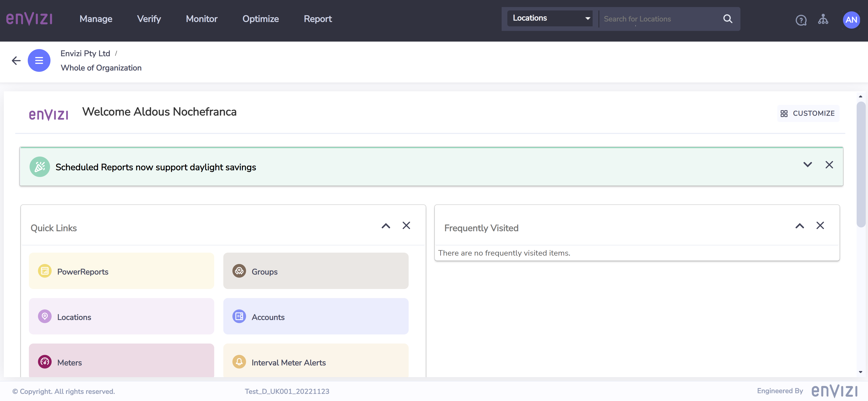Click the Copyright All rights reserved text
This screenshot has height=401, width=868.
tap(64, 392)
